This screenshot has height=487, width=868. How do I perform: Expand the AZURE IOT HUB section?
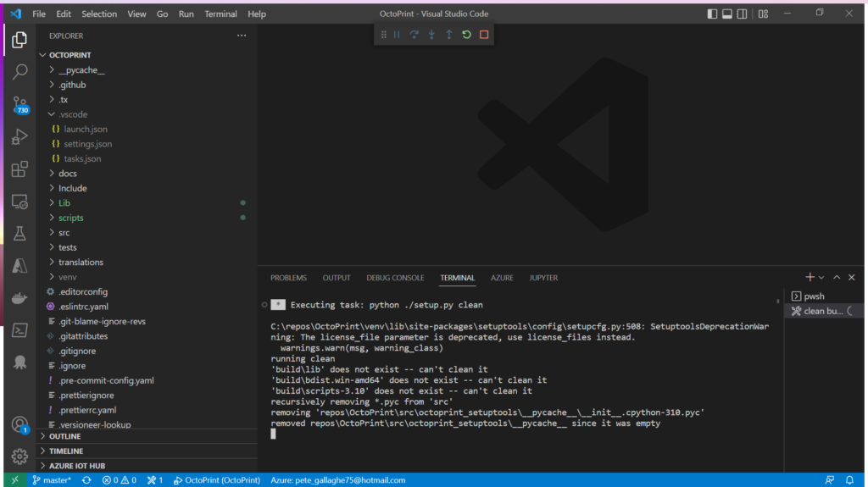tap(147, 466)
